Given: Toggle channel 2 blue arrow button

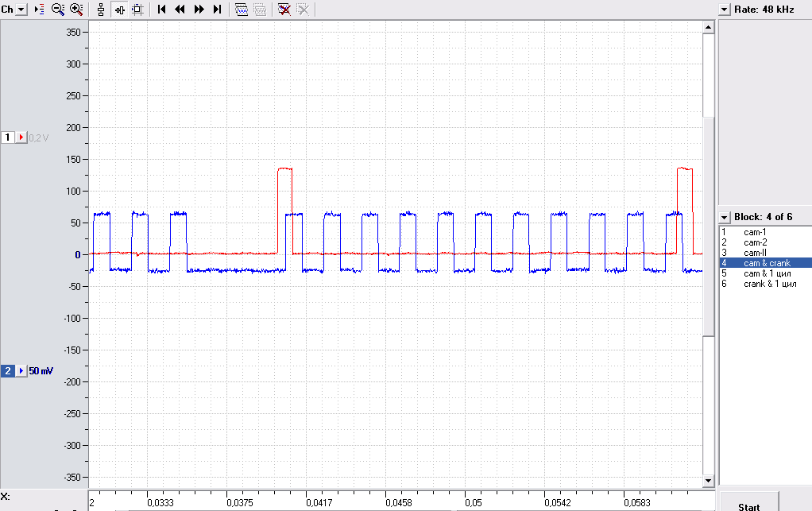Looking at the screenshot, I should pos(21,370).
